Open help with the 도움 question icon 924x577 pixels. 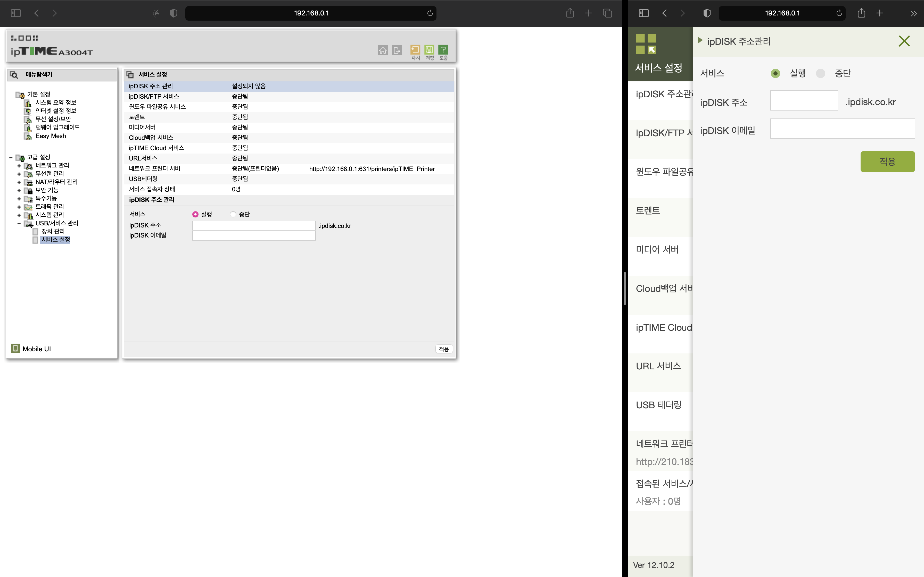[x=443, y=50]
